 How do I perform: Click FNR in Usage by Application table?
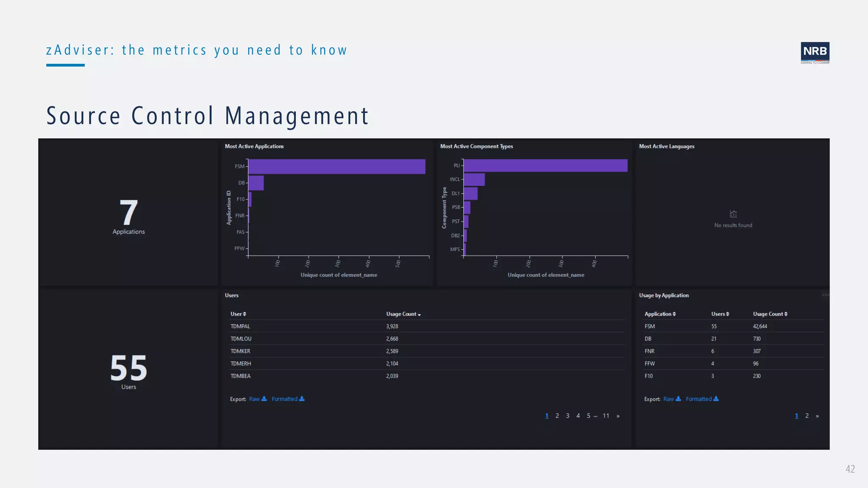[x=649, y=351]
